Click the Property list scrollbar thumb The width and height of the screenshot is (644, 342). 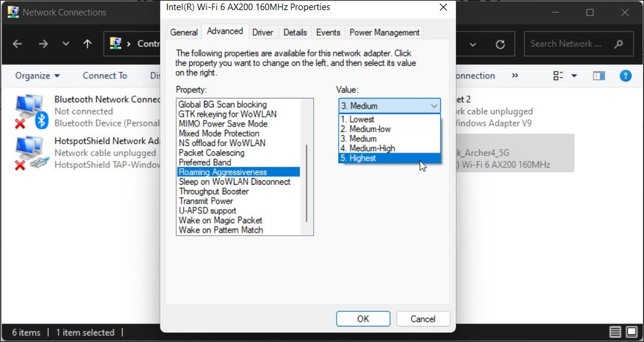coord(307,183)
